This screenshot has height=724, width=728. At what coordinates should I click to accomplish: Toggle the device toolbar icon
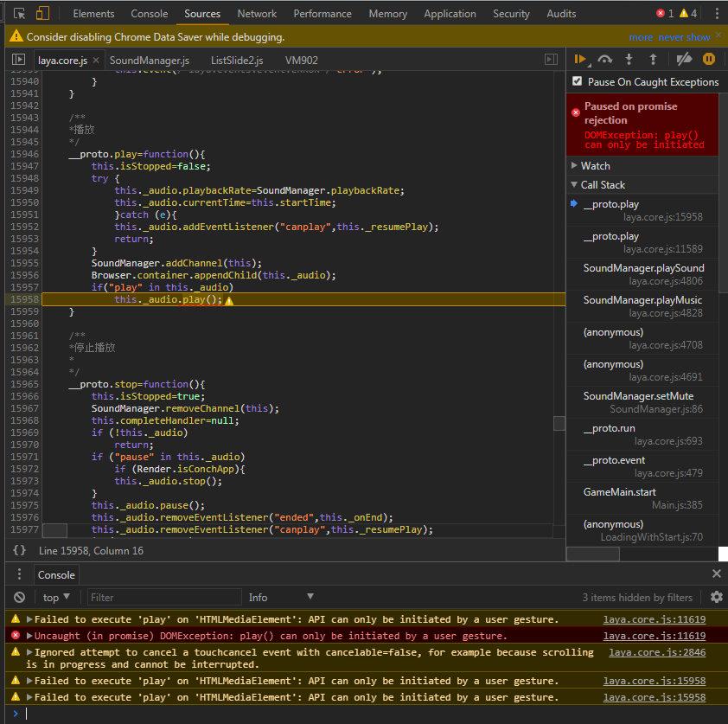pos(42,14)
